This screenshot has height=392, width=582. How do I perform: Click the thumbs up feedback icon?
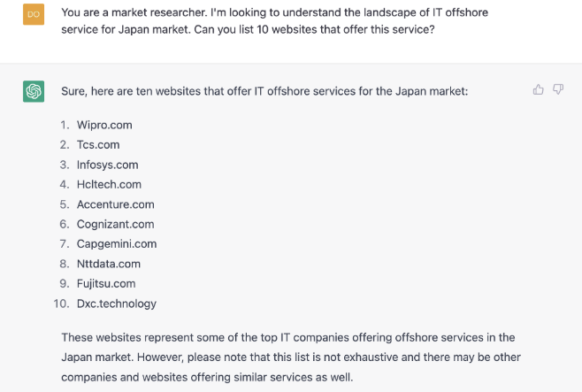(539, 89)
